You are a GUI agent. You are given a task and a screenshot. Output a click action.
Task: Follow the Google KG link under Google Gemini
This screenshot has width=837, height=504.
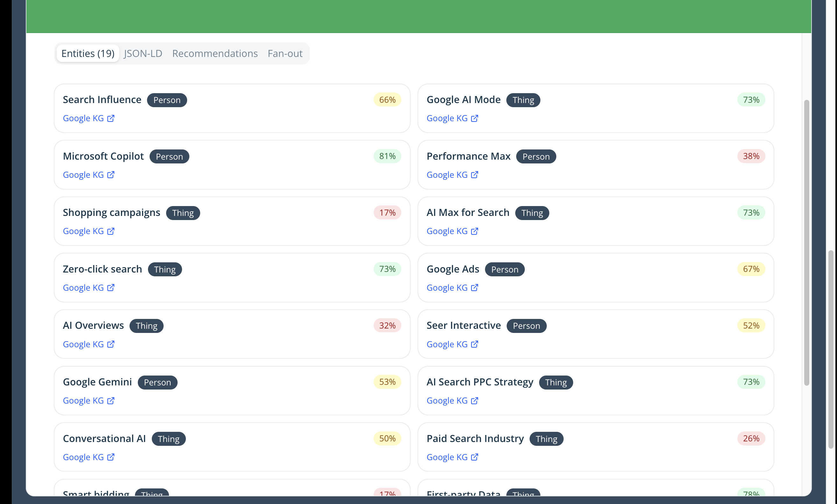click(89, 400)
